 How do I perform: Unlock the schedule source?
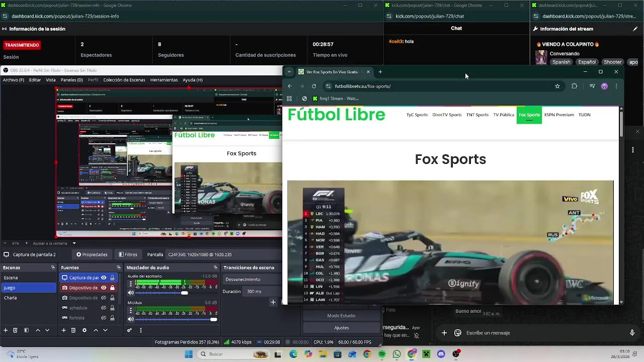112,308
